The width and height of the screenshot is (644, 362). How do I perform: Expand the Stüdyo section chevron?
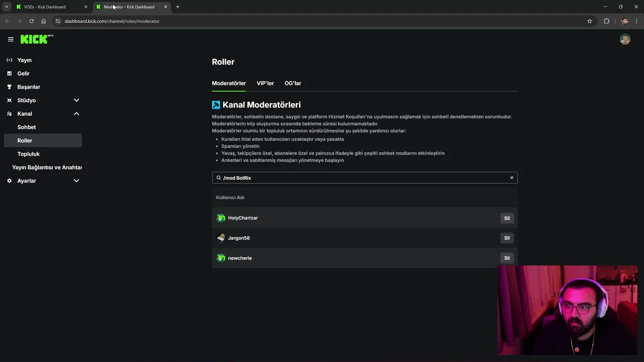[x=76, y=100]
